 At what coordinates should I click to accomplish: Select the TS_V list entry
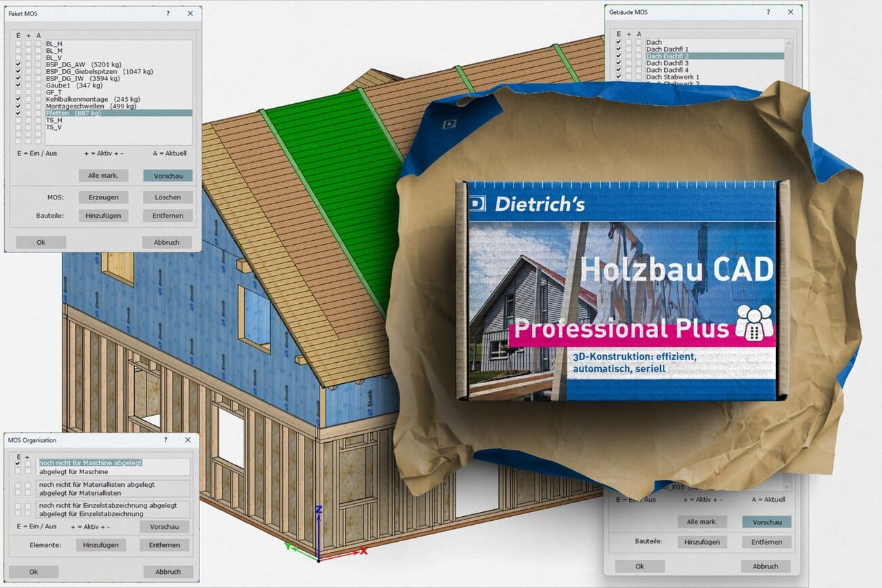coord(119,127)
